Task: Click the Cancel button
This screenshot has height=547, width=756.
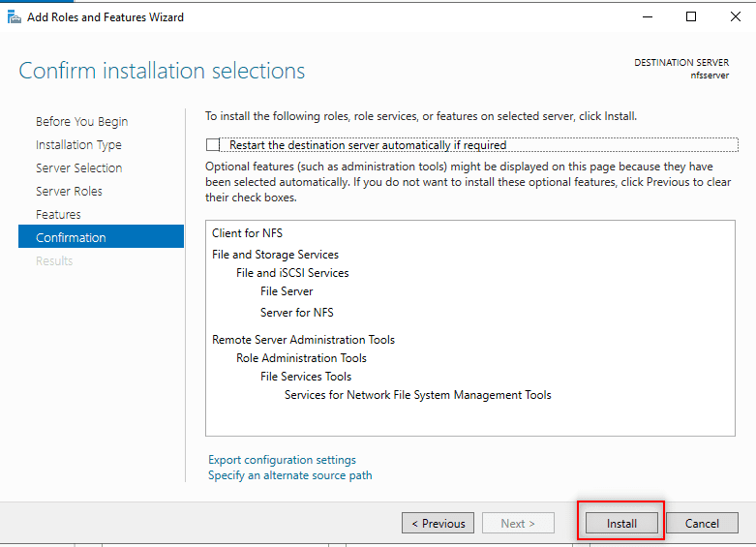Action: (x=702, y=524)
